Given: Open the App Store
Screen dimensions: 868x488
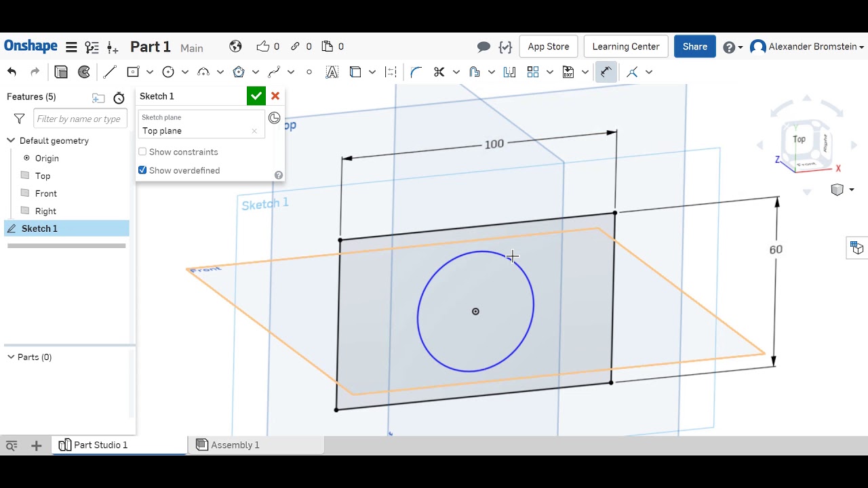Looking at the screenshot, I should (x=549, y=47).
